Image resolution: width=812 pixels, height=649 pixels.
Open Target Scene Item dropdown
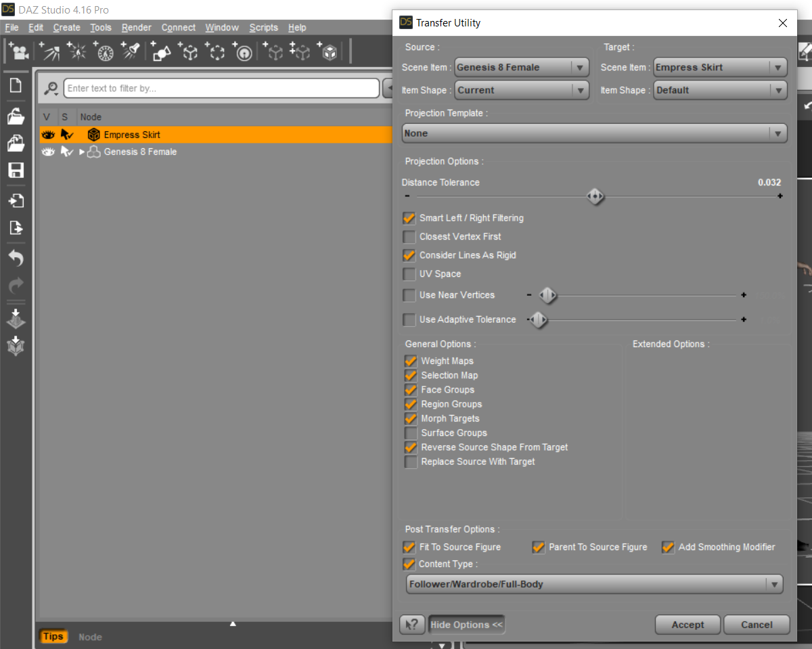(x=720, y=67)
